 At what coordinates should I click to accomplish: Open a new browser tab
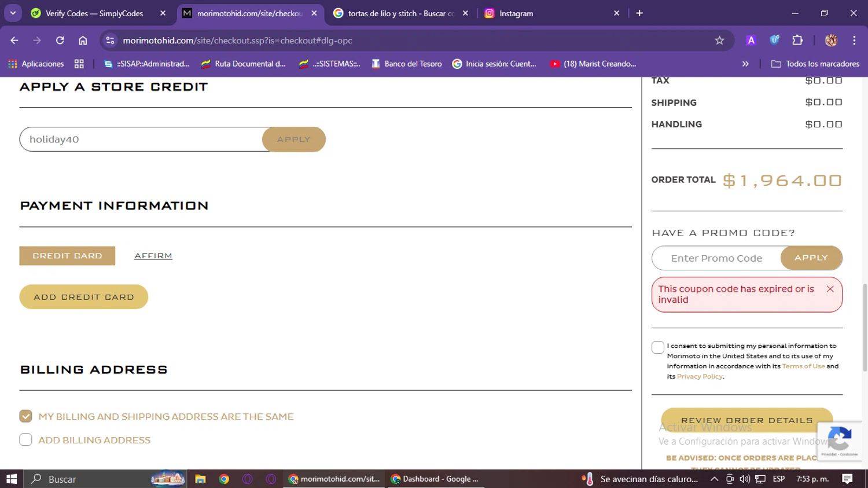coord(639,13)
